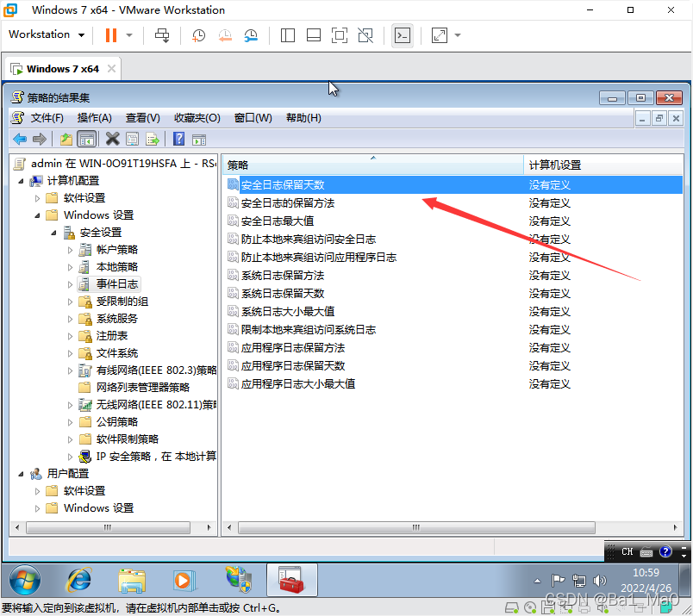Open the Windows Start menu
Image resolution: width=693 pixels, height=616 pixels.
(25, 580)
